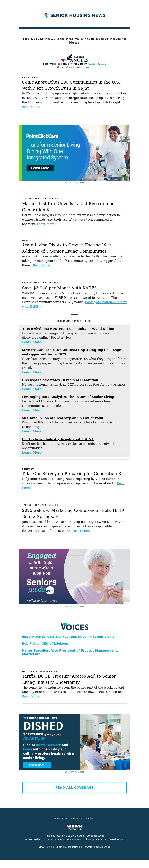Click the Senior Housing News logo
Screen dimensions: 149x868
(74, 15)
